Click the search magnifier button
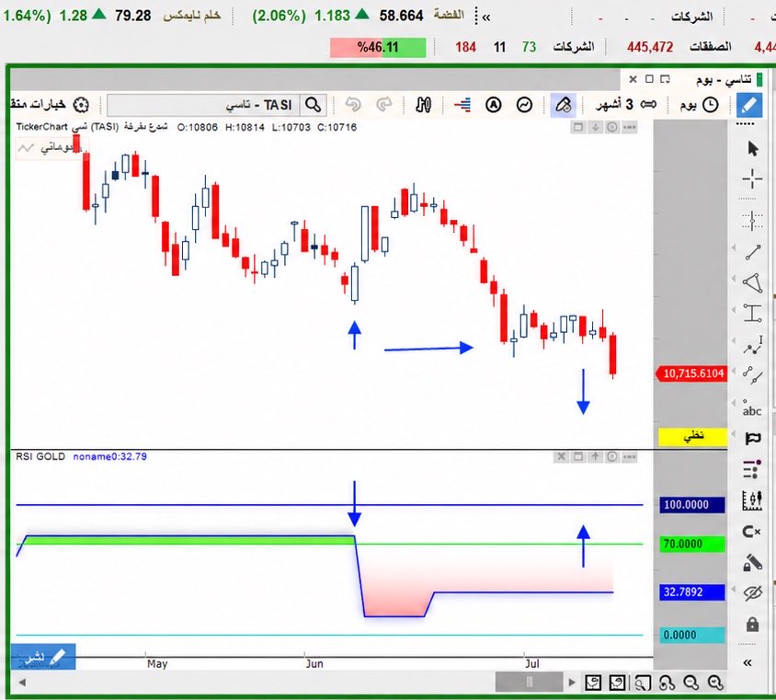Viewport: 776px width, 700px height. 314,105
